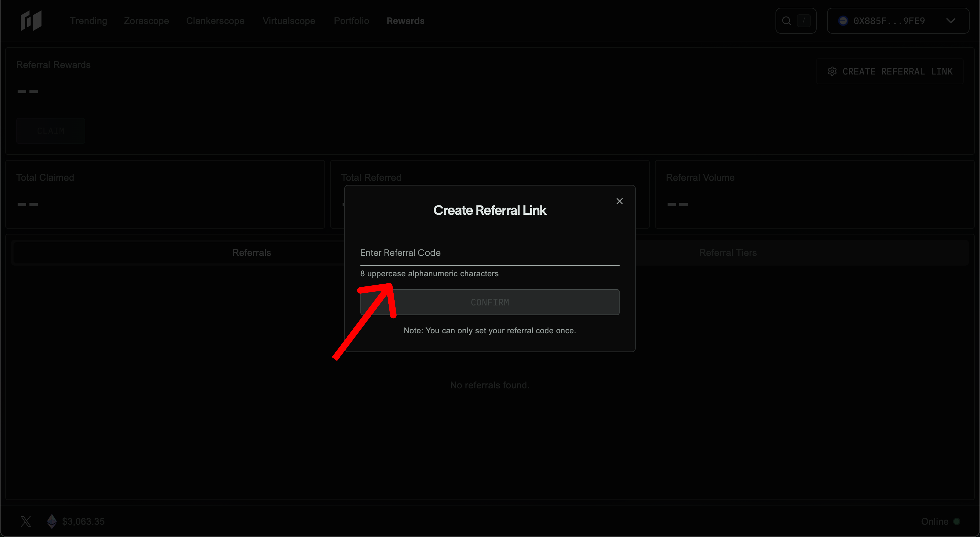The width and height of the screenshot is (980, 537).
Task: Focus the Enter Referral Code field
Action: click(490, 253)
